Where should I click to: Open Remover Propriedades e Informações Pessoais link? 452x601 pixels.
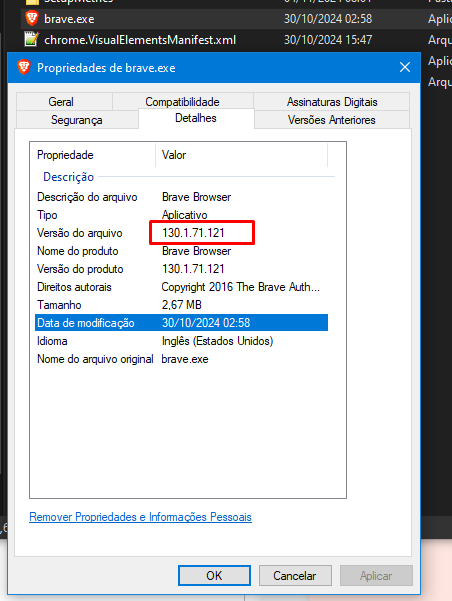pos(140,517)
